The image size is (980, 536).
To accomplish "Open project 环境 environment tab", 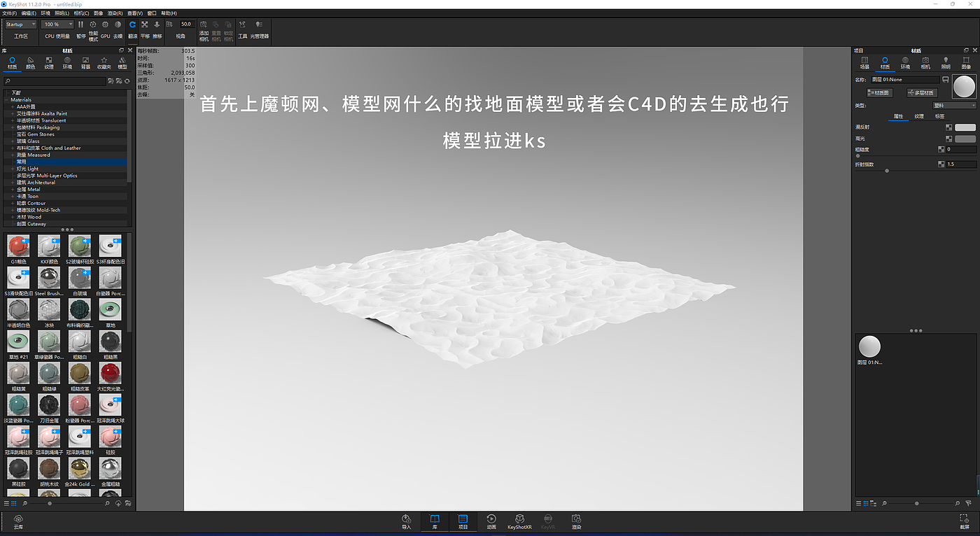I will click(x=905, y=63).
